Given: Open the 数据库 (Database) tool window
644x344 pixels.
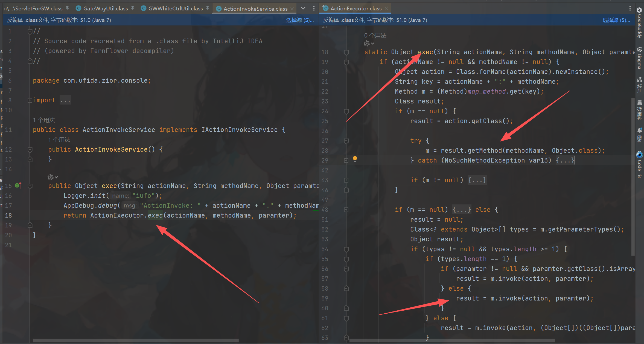Looking at the screenshot, I should tap(639, 110).
